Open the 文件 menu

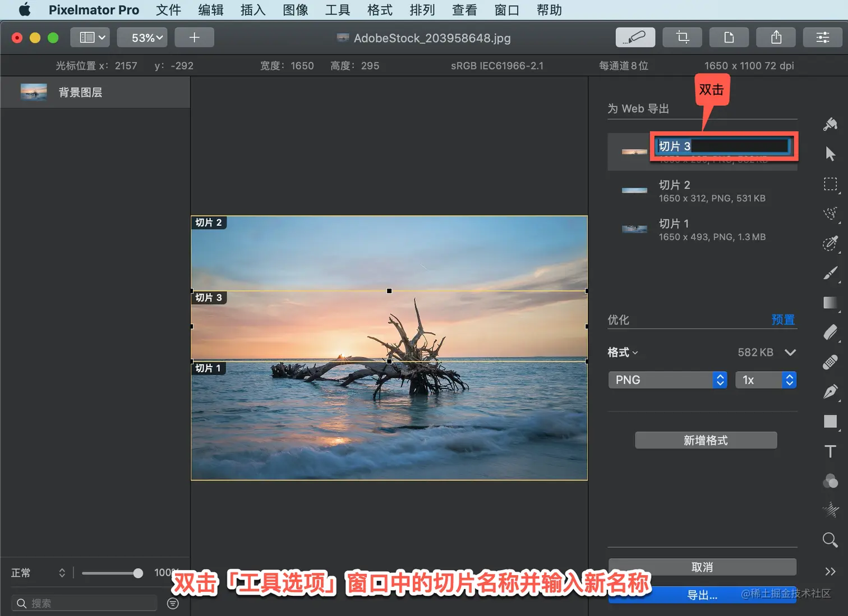tap(168, 10)
